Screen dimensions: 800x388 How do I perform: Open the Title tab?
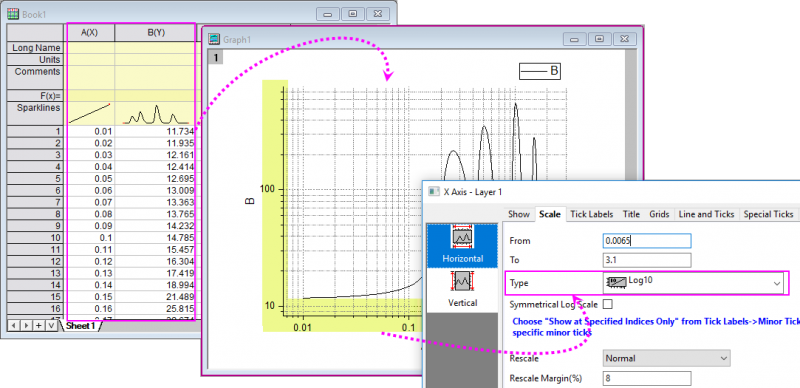coord(631,214)
